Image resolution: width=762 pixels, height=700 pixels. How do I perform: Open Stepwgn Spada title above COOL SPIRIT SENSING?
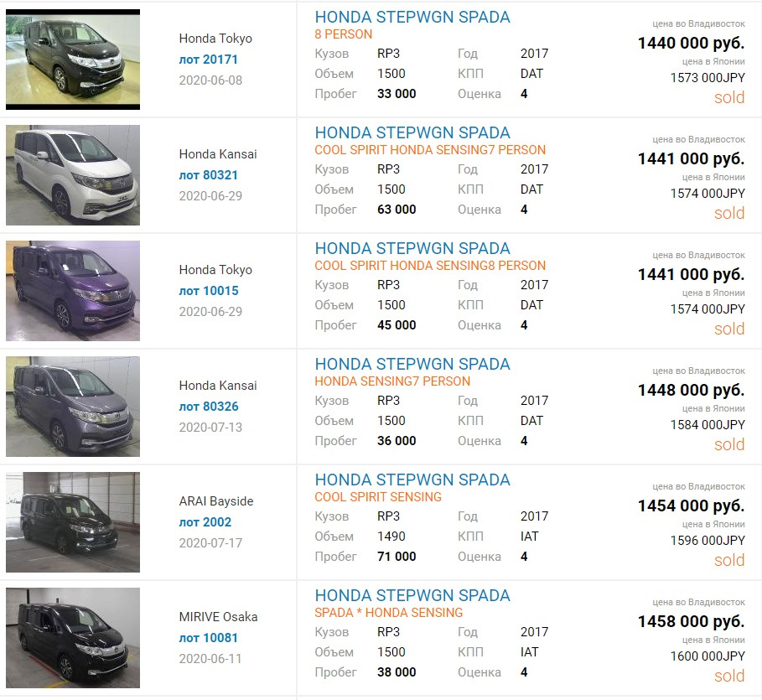[412, 480]
